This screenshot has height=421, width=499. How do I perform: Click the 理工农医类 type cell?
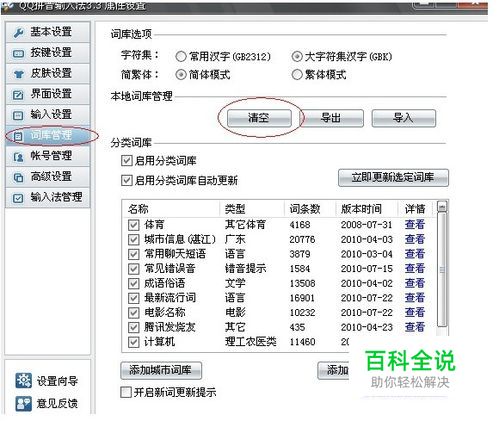click(251, 342)
